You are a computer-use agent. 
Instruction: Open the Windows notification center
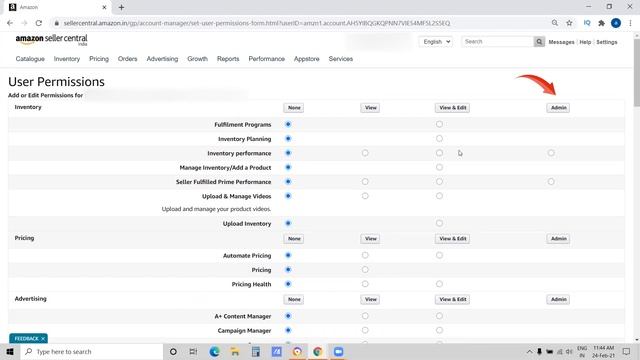(x=627, y=351)
